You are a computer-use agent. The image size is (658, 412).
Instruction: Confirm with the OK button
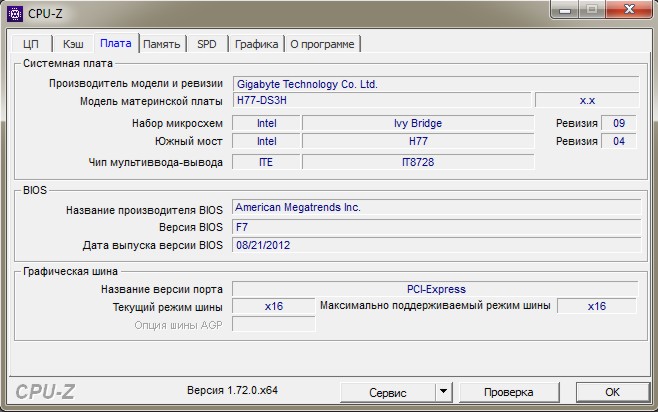coord(612,392)
